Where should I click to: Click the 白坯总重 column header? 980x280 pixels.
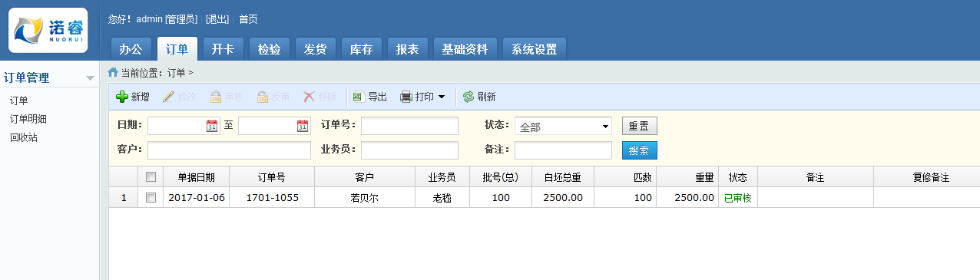click(x=563, y=177)
